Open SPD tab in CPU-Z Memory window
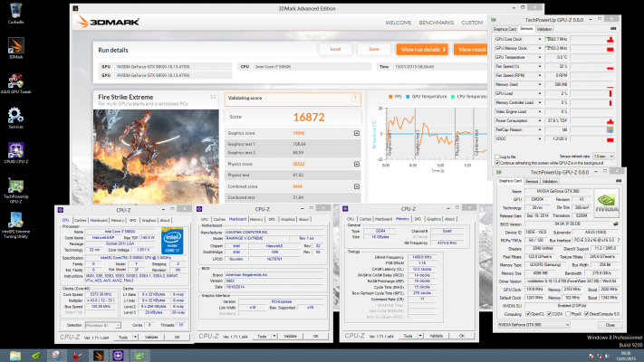Screen dimensions: 644x362 point(418,219)
